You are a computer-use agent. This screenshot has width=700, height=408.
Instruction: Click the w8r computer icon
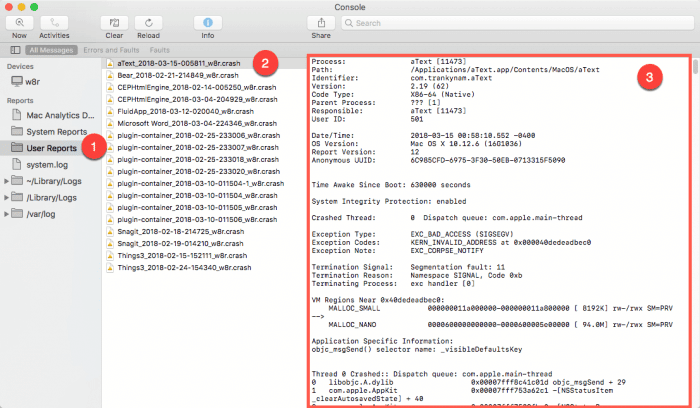click(x=17, y=81)
